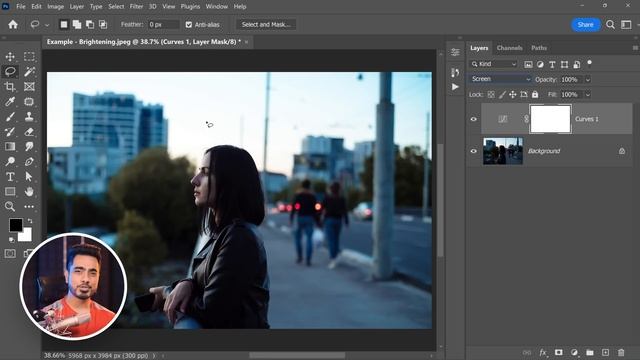Click the foreground color swatch
Viewport: 640px width, 360px height.
[x=16, y=225]
